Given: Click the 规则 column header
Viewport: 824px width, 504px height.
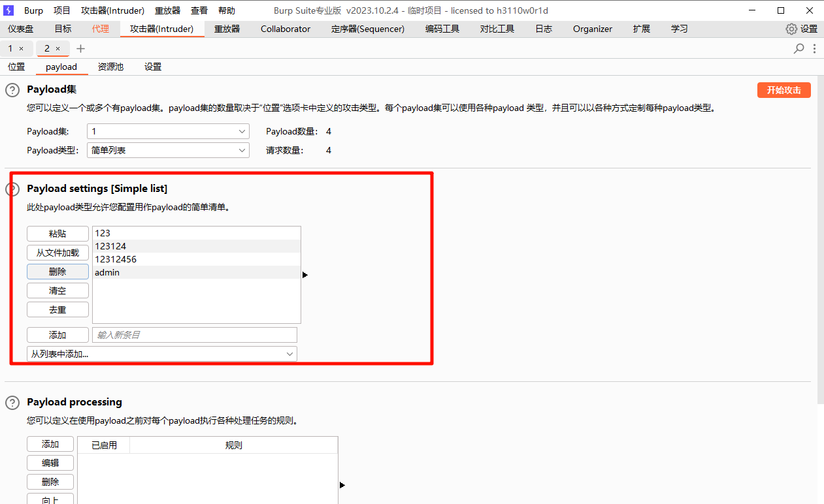Looking at the screenshot, I should [234, 445].
